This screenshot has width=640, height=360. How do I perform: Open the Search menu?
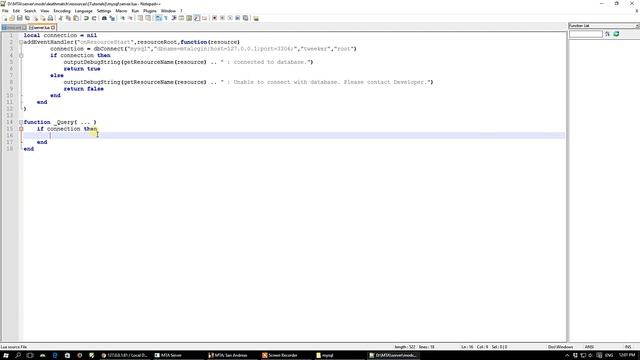tap(30, 11)
